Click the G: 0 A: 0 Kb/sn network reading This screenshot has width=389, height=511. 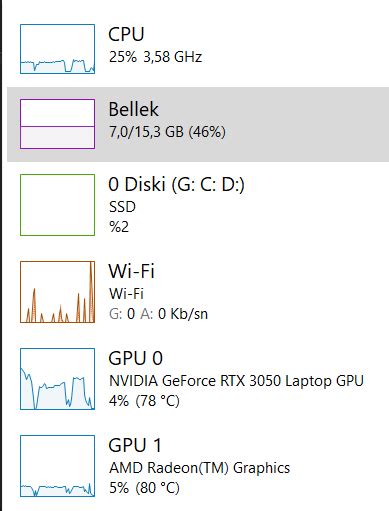[158, 314]
